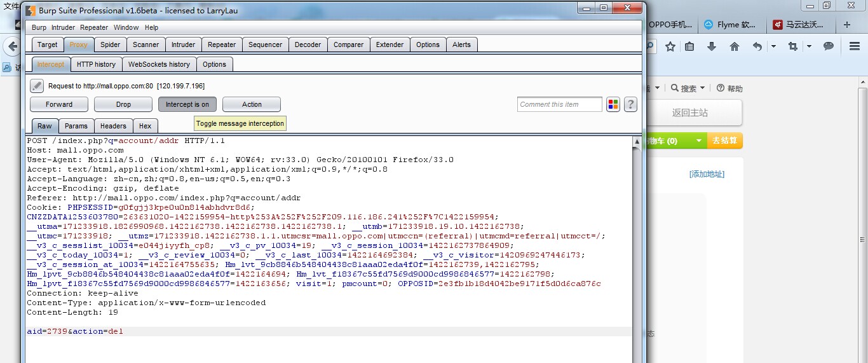This screenshot has height=363, width=868.
Task: Click the Drop button
Action: pyautogui.click(x=123, y=104)
